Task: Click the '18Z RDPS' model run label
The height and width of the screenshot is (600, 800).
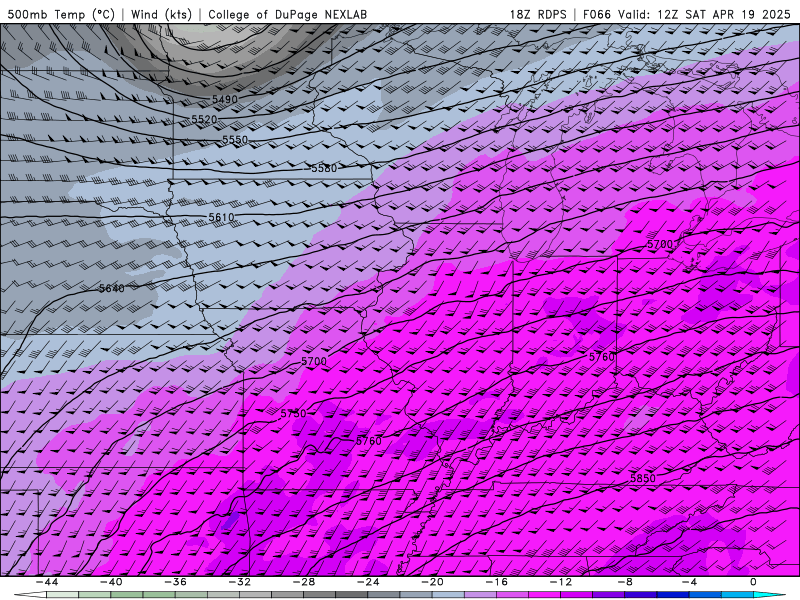Action: [538, 14]
